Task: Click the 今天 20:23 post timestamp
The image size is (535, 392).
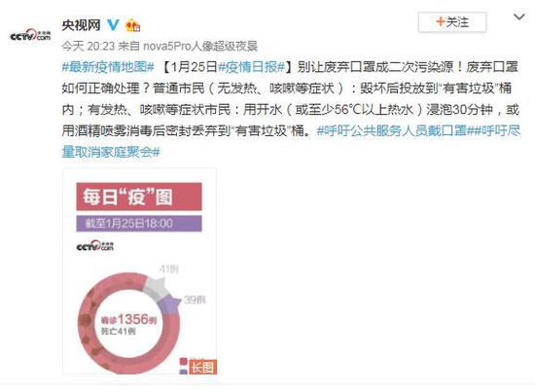Action: 88,46
